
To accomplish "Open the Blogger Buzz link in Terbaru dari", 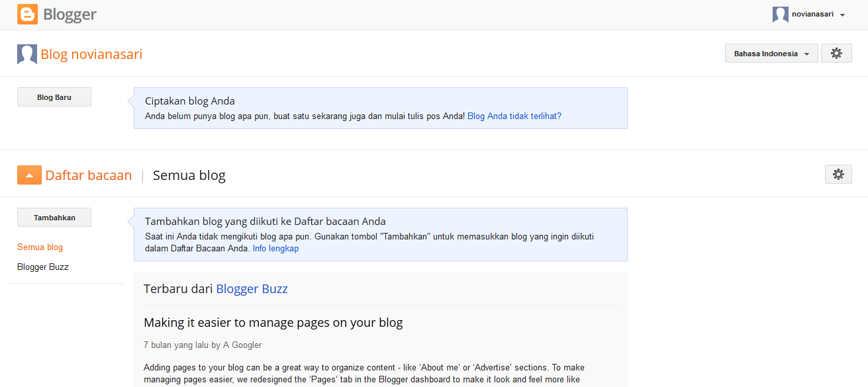I will pyautogui.click(x=252, y=289).
